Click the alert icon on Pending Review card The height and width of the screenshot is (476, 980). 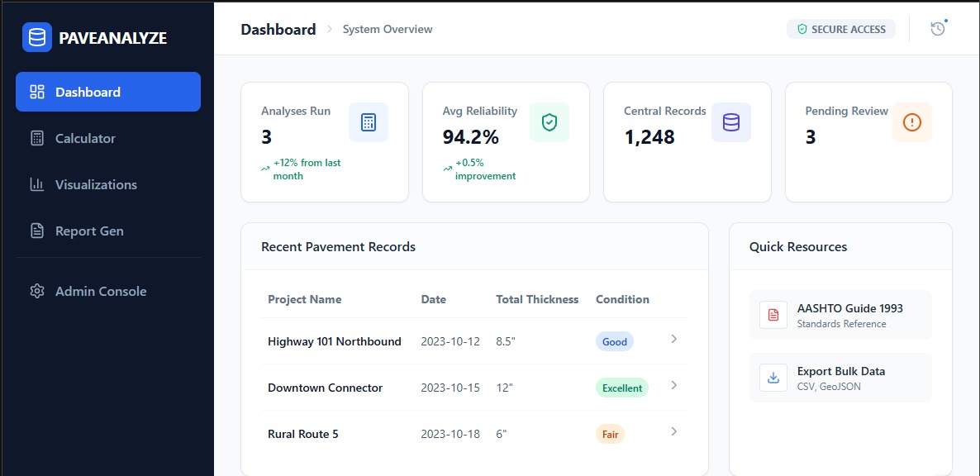point(912,121)
